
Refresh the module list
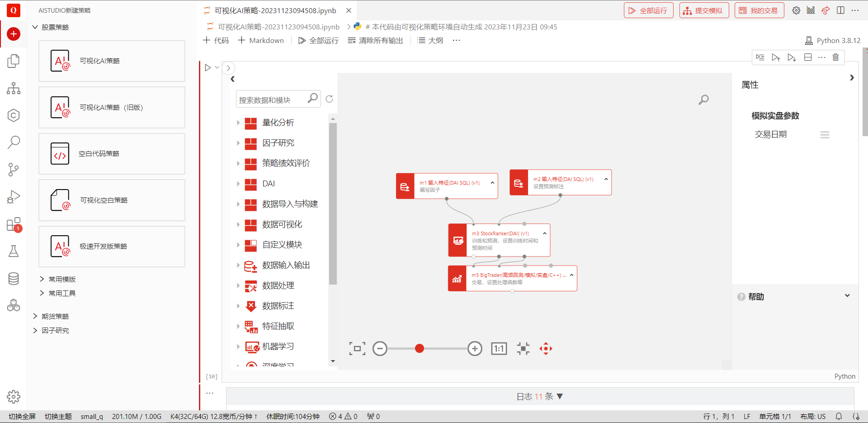pyautogui.click(x=329, y=99)
